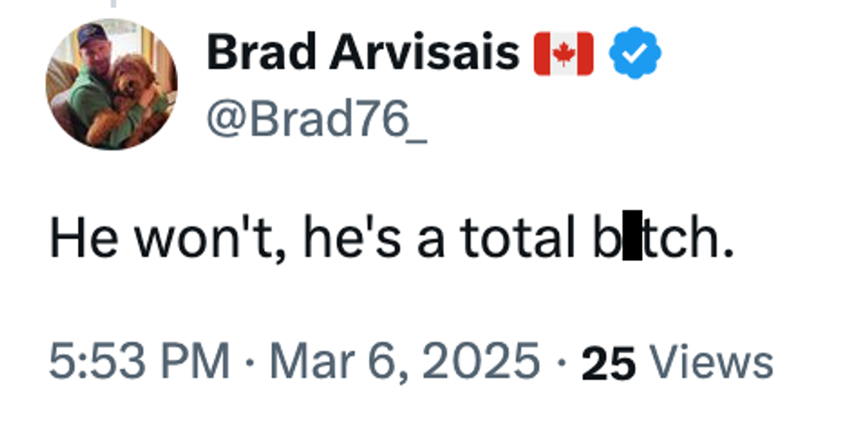Click the bold number 25
This screenshot has height=423, width=868.
coord(608,364)
